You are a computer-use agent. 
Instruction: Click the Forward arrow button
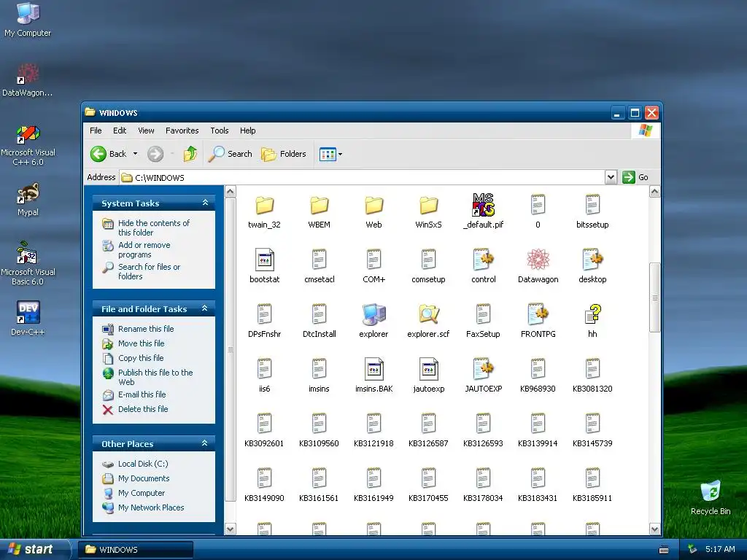pyautogui.click(x=155, y=154)
